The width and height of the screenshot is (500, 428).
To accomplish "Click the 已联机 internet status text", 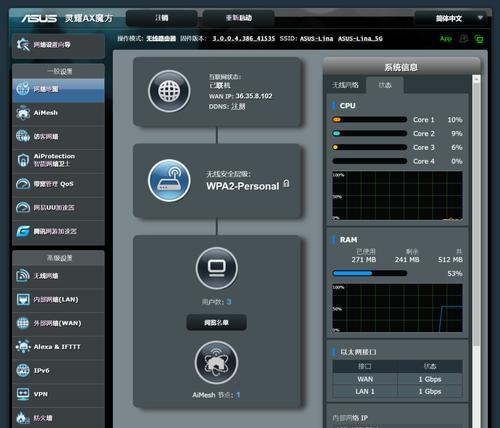I will click(x=219, y=86).
